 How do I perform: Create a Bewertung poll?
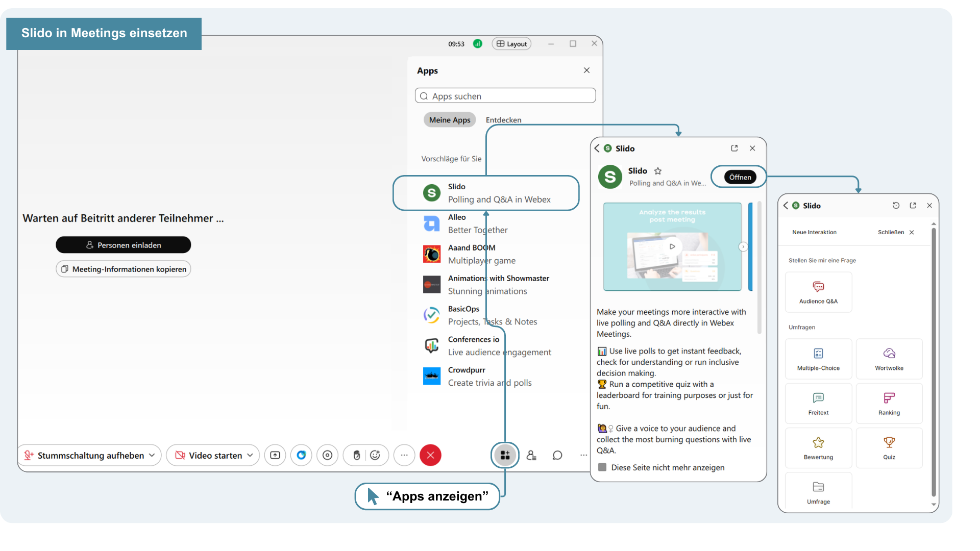click(818, 448)
